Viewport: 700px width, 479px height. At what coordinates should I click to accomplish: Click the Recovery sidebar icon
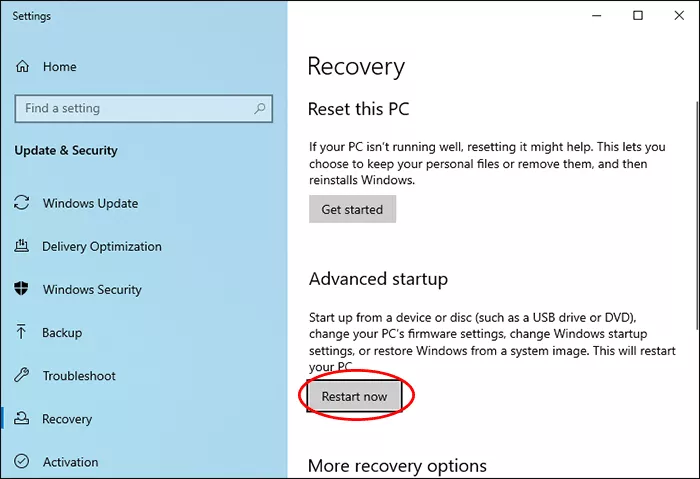(x=22, y=419)
